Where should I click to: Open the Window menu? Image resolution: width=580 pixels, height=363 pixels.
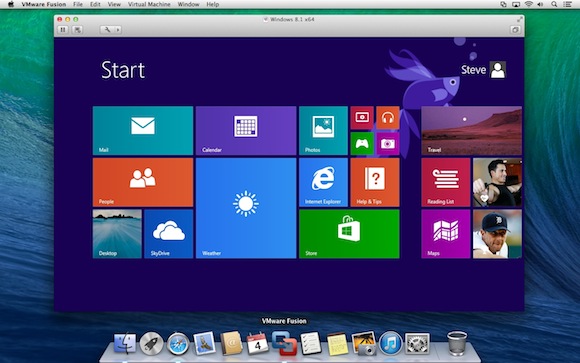point(188,4)
